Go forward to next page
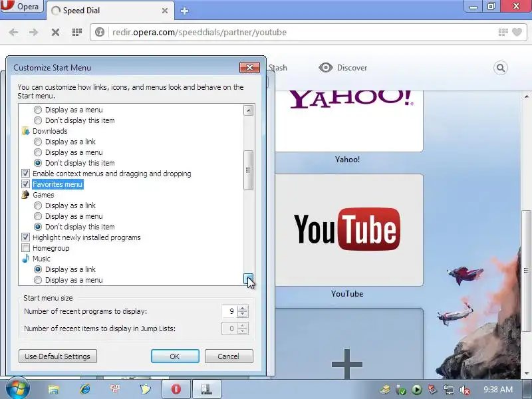 34,32
